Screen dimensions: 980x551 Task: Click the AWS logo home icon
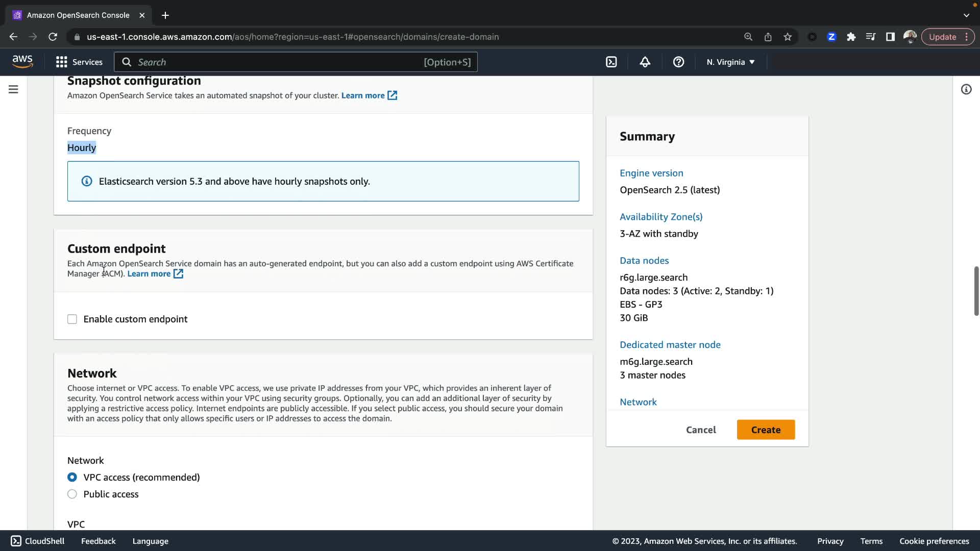point(22,62)
